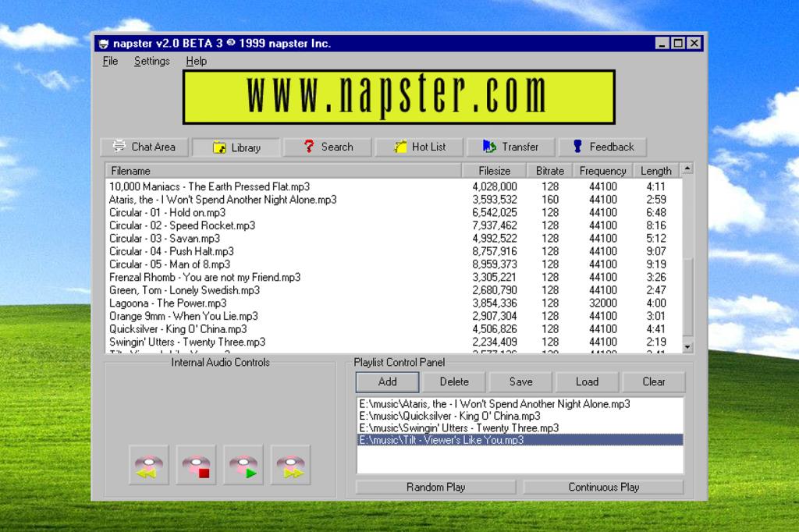799x532 pixels.
Task: Select playlist entry E:\music\Quicksilver - King O' China.mp3
Action: pyautogui.click(x=520, y=416)
